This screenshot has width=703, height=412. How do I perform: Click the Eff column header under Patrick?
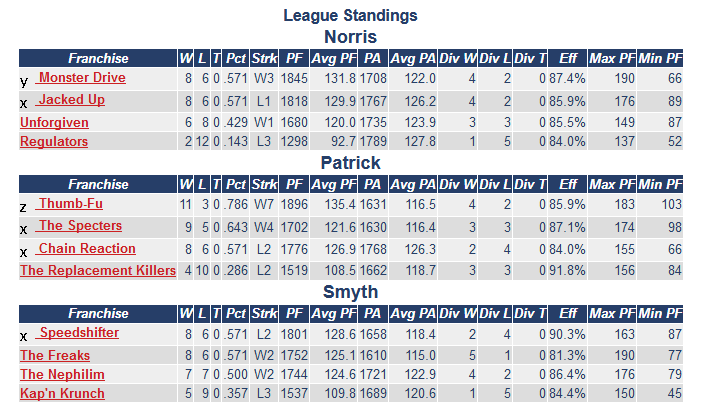(568, 184)
